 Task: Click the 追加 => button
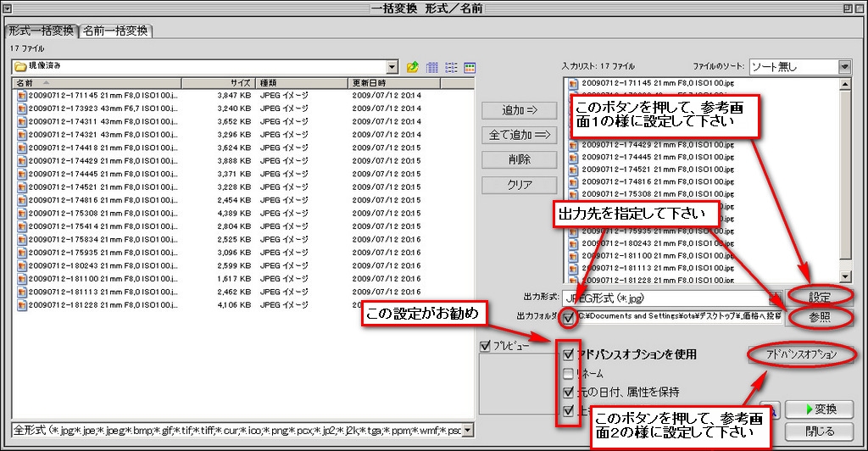point(520,110)
